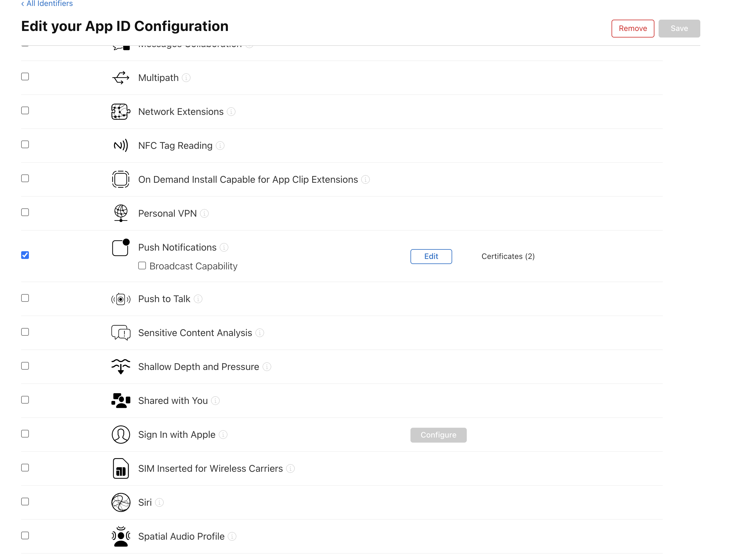Click the Push Notifications badge icon

click(121, 248)
